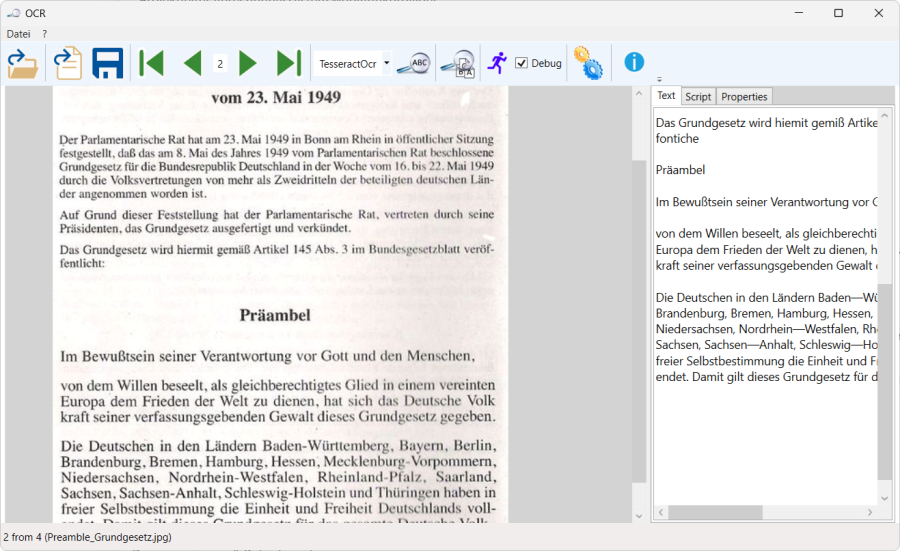Screen dimensions: 900x551
Task: Click the magnifier over documents icon
Action: pos(459,63)
